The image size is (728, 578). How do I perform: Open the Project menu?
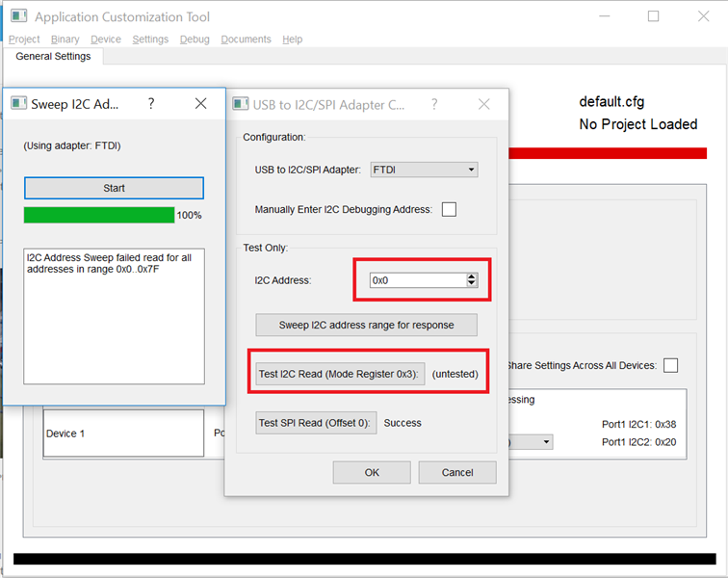tap(24, 39)
